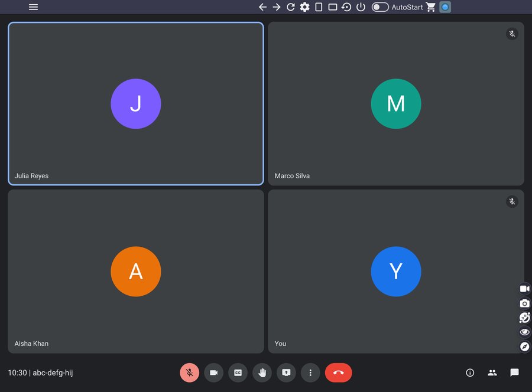532x392 pixels.
Task: Click the blue Y avatar
Action: coord(396,272)
